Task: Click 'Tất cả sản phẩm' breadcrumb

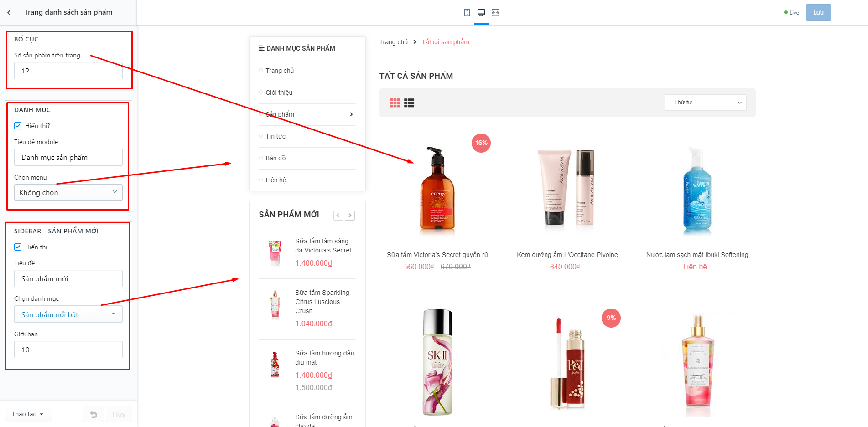Action: [445, 42]
